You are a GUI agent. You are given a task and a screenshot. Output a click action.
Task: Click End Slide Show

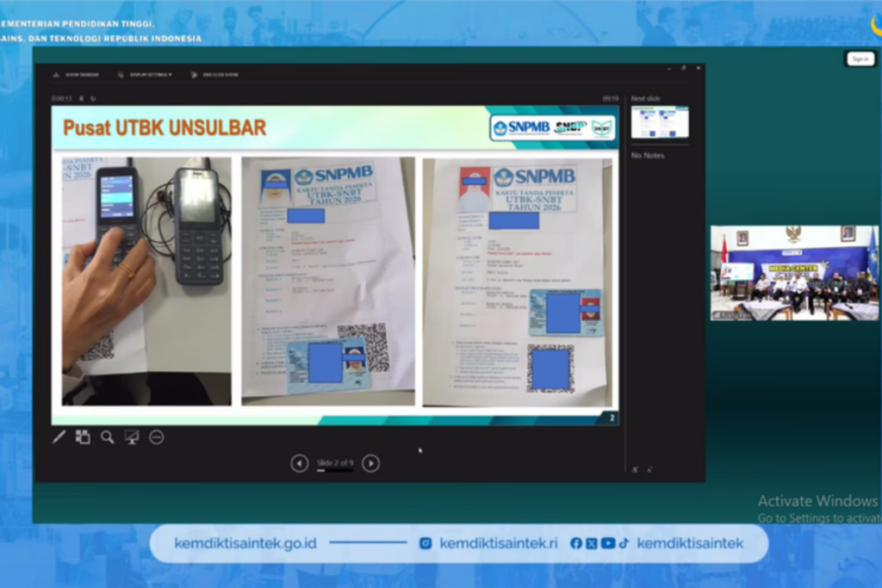click(215, 75)
